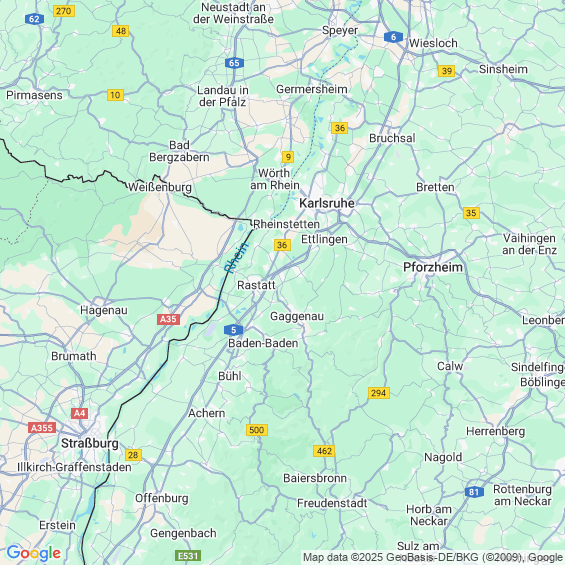Click the yellow 294 road shield
This screenshot has width=565, height=565.
pos(379,393)
